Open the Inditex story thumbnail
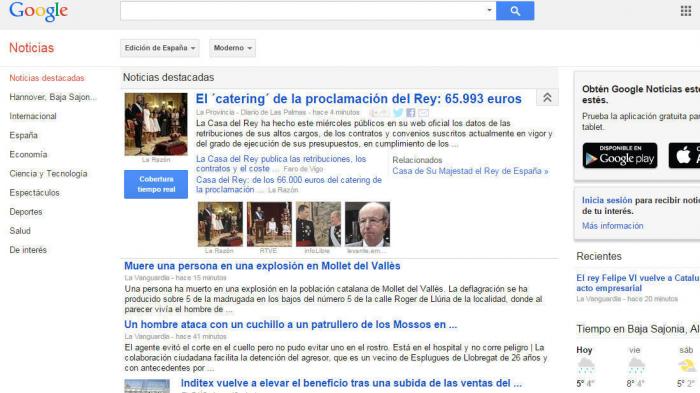Screen dimensions: 700x393 point(147,386)
